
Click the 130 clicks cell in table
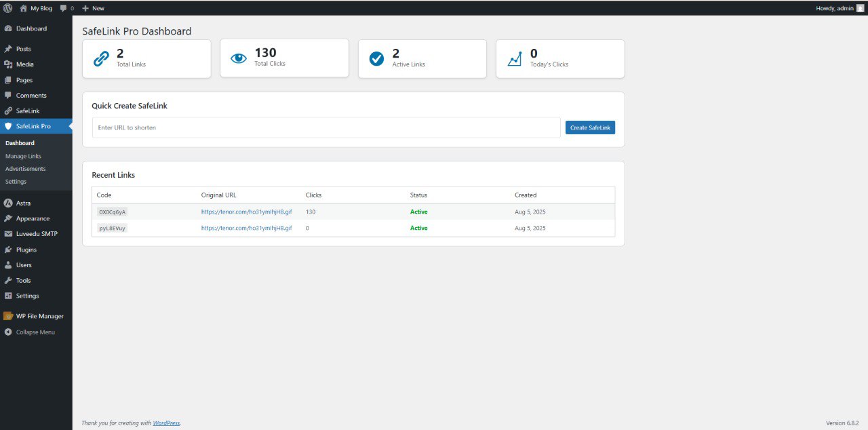(x=311, y=212)
